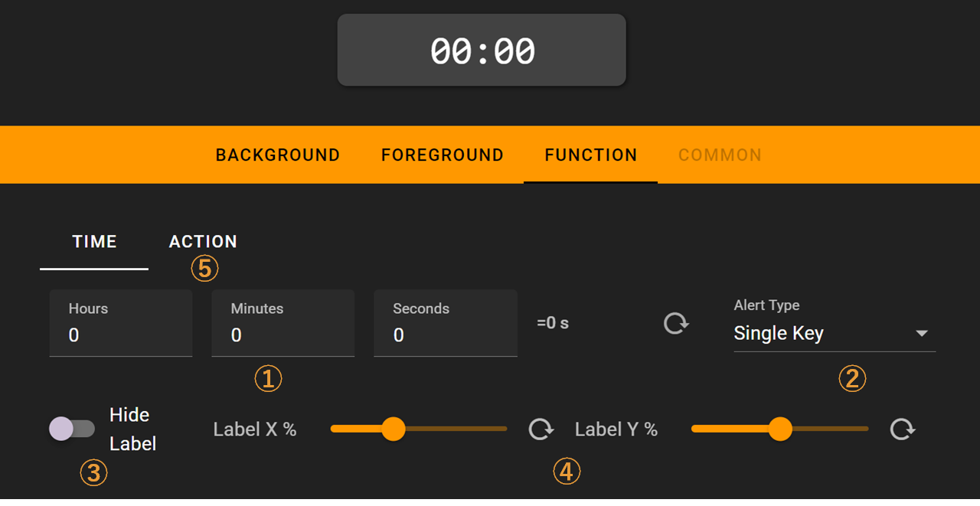
Task: Select the disabled COMMON tab
Action: pos(720,155)
